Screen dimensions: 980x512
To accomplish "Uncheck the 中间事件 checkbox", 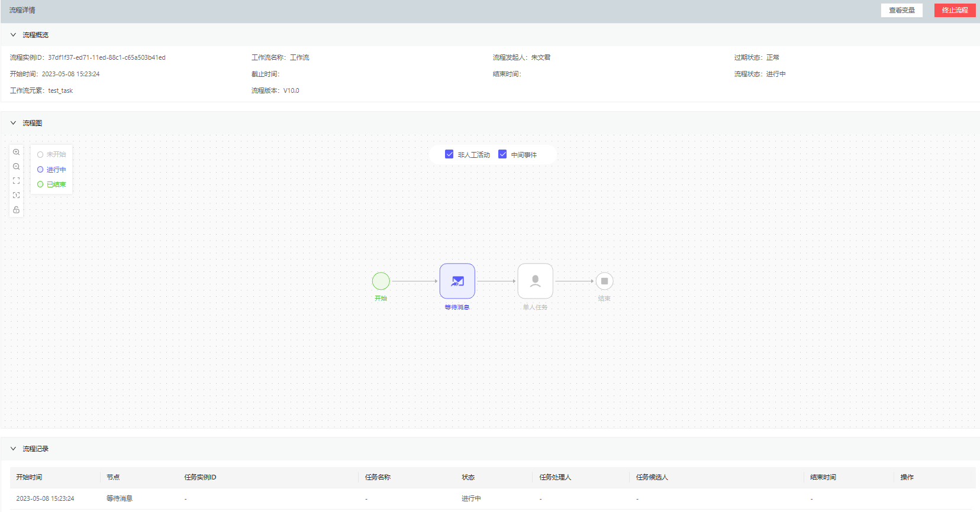I will (x=502, y=154).
